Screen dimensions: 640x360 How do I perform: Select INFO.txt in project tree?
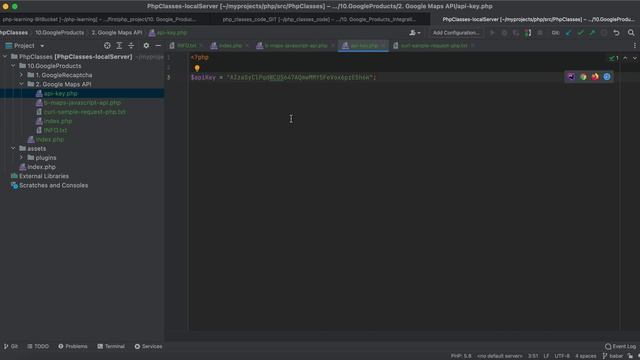point(55,130)
